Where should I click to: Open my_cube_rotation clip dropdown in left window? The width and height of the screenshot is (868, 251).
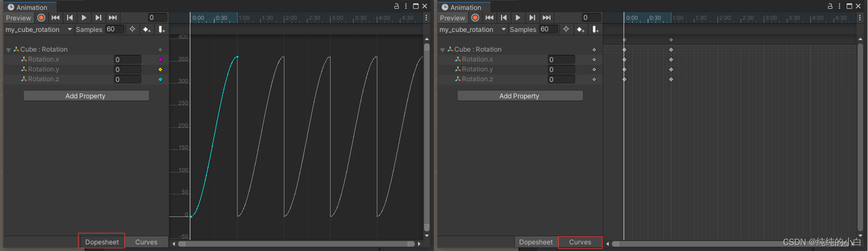click(x=39, y=29)
